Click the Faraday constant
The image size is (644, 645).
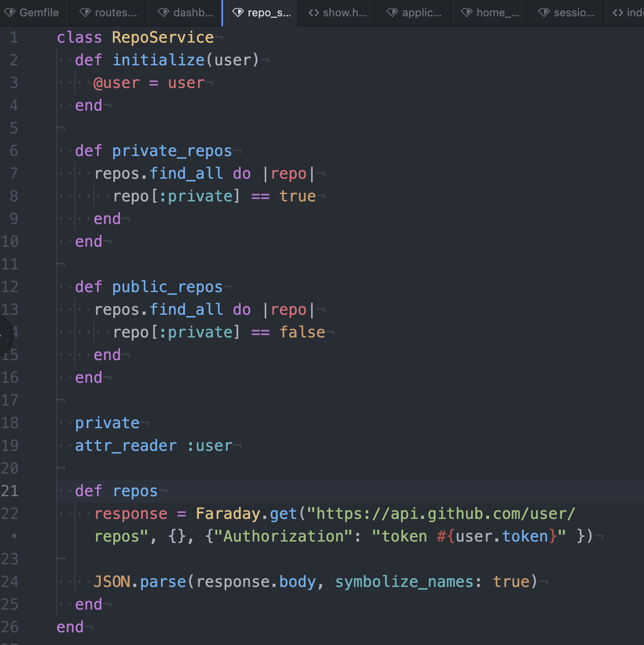[x=228, y=513]
